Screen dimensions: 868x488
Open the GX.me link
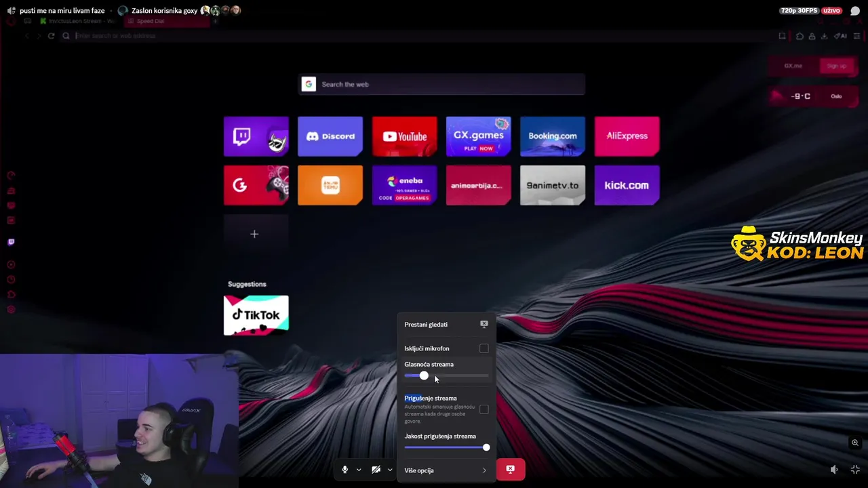pos(793,66)
